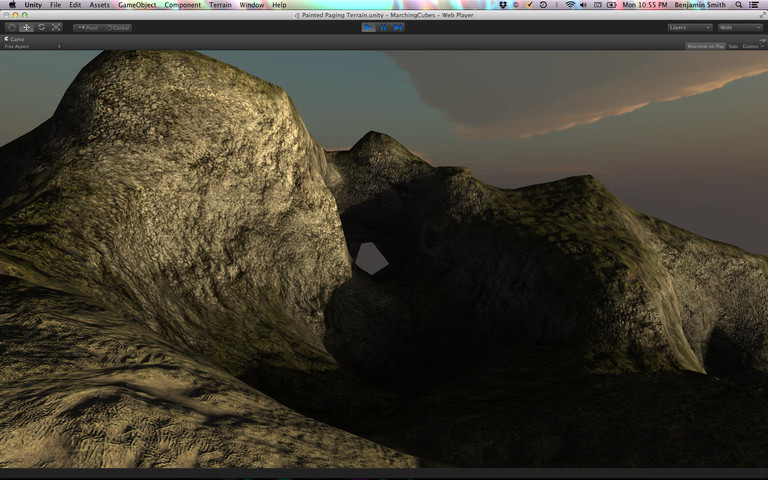Open the Apple menu
The image size is (768, 480).
12,5
